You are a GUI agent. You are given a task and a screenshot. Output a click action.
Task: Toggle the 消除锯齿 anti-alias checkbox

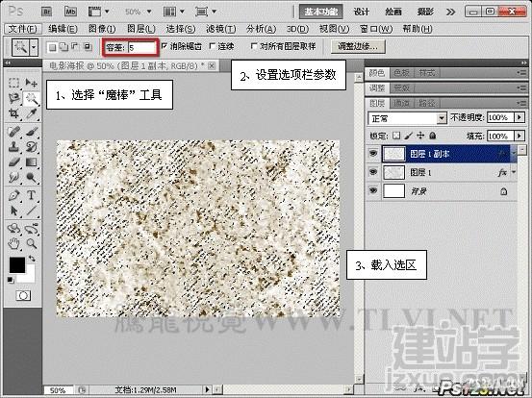[165, 46]
